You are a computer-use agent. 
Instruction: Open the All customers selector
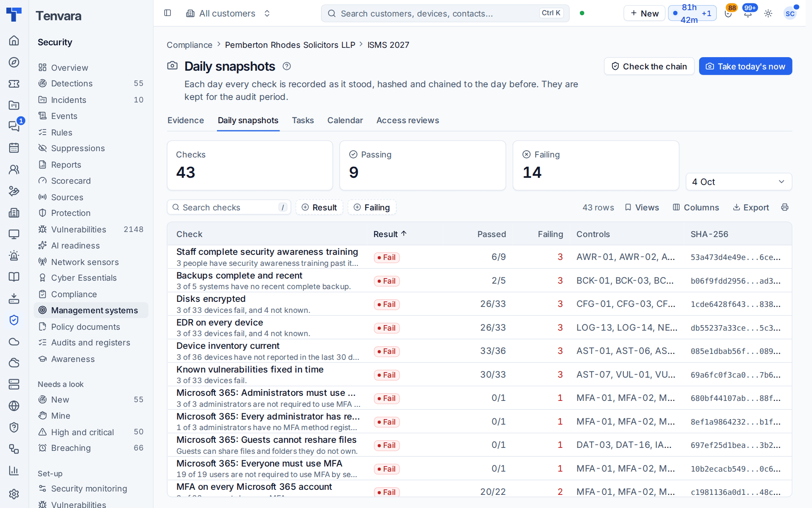pyautogui.click(x=228, y=14)
